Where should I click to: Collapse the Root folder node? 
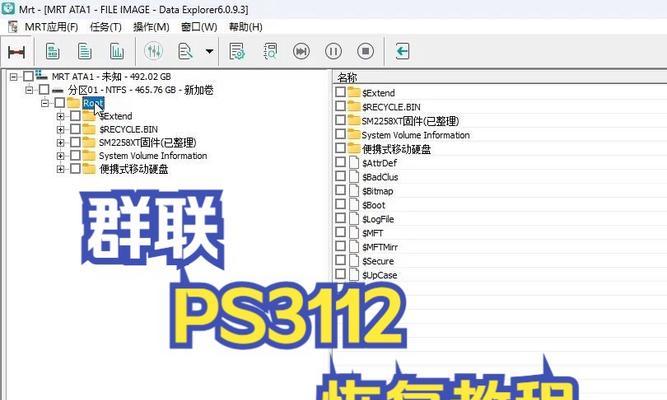click(45, 103)
